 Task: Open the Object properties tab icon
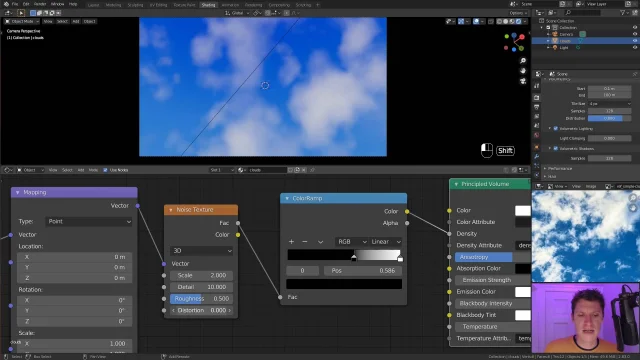pos(537,147)
